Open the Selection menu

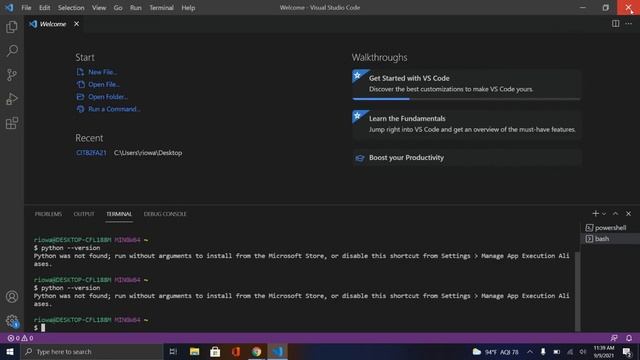pos(71,8)
